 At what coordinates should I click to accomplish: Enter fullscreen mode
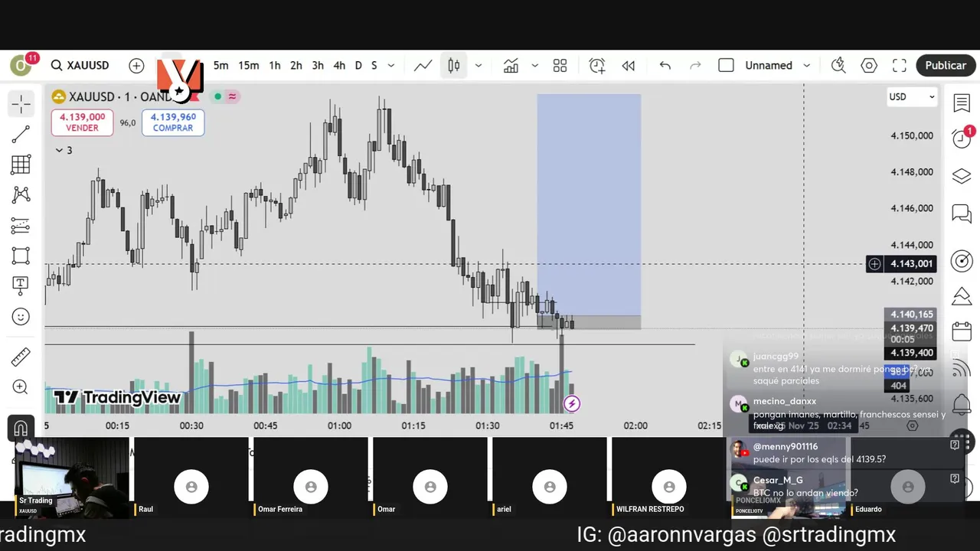(900, 66)
